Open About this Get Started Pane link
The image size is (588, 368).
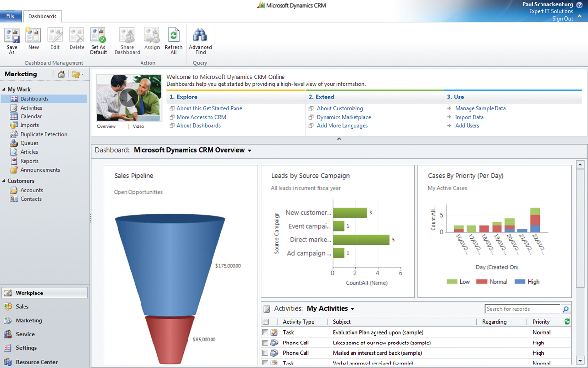[210, 108]
